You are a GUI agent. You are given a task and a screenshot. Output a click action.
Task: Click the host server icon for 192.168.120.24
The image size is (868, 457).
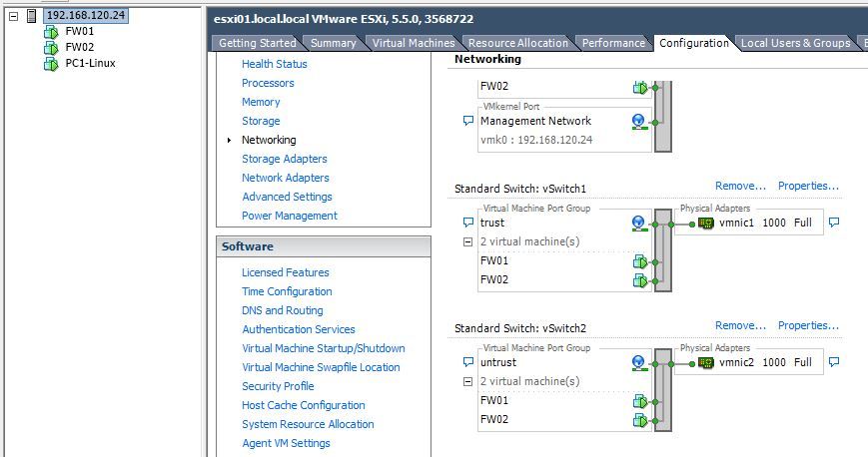(x=33, y=16)
